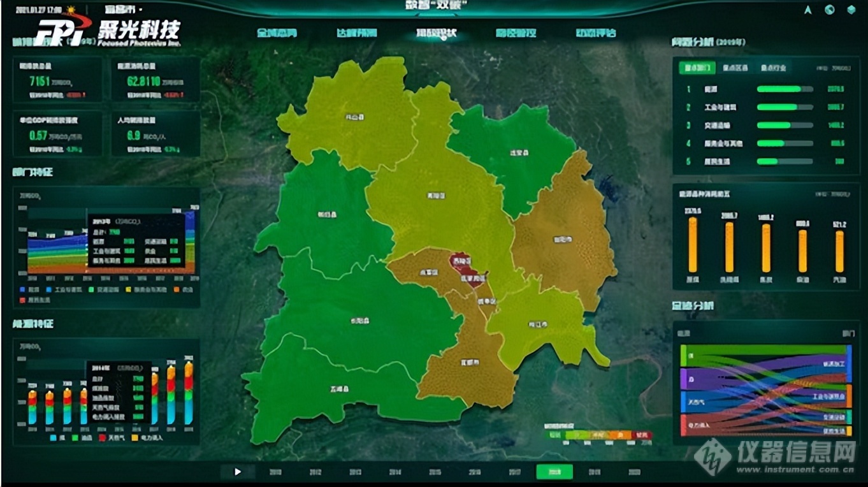This screenshot has width=868, height=487.
Task: Click the 五峰县 region on the map
Action: pyautogui.click(x=340, y=388)
